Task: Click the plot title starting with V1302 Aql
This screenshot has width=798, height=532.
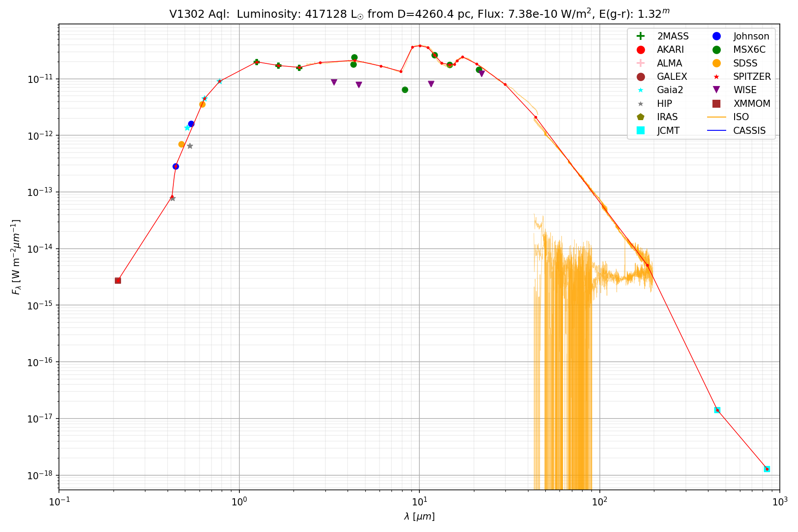Action: [419, 14]
